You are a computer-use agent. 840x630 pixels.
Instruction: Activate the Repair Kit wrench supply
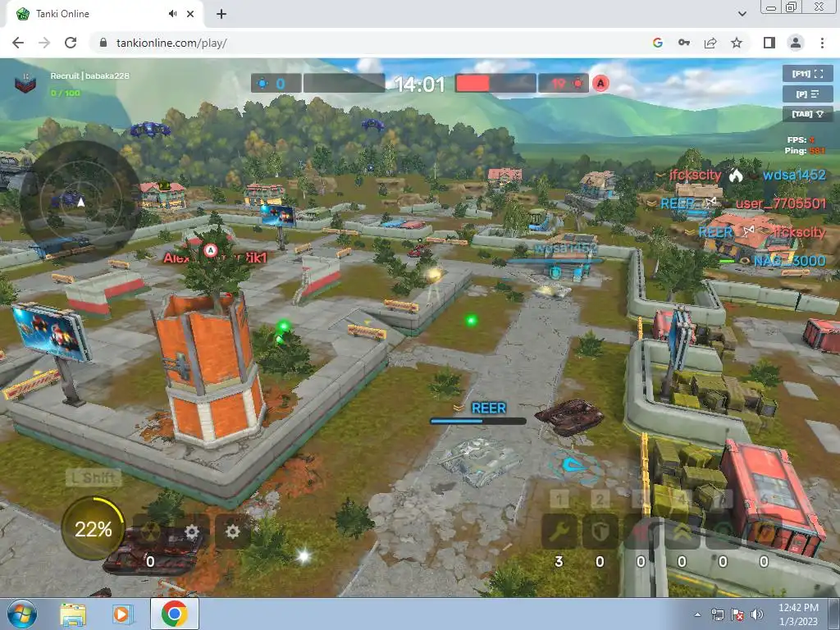[x=559, y=532]
